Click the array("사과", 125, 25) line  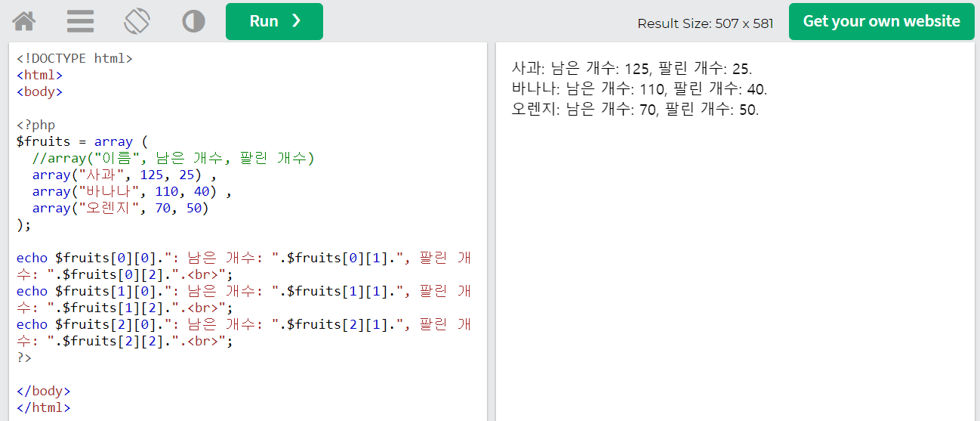pos(124,175)
